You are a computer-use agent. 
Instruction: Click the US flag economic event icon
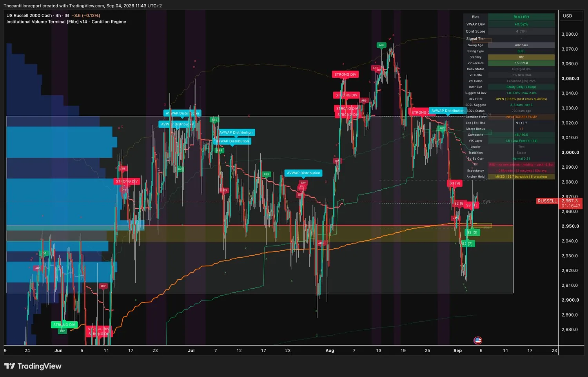coord(477,341)
